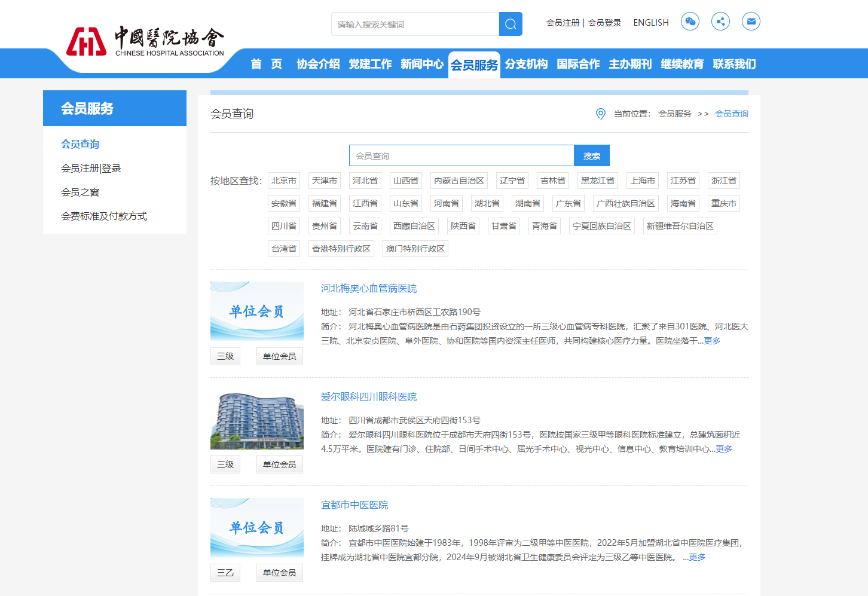Viewport: 868px width, 596px height.
Task: Open the 分支机构 nav menu
Action: pos(526,64)
